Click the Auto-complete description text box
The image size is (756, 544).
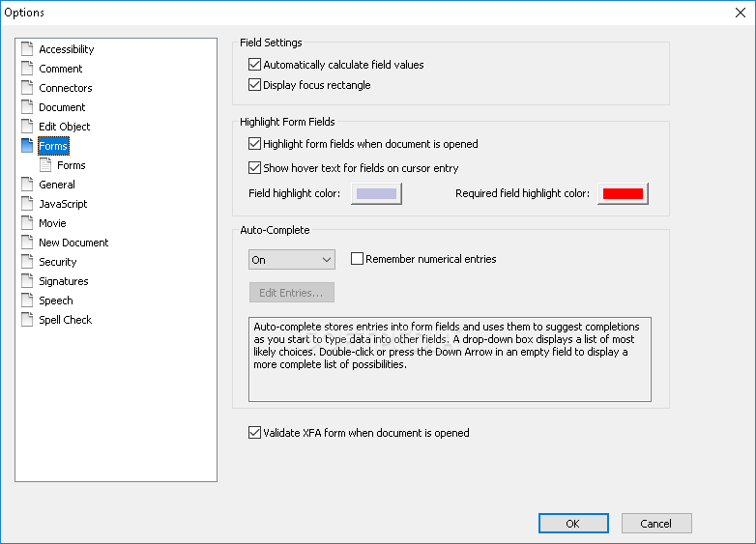click(450, 359)
